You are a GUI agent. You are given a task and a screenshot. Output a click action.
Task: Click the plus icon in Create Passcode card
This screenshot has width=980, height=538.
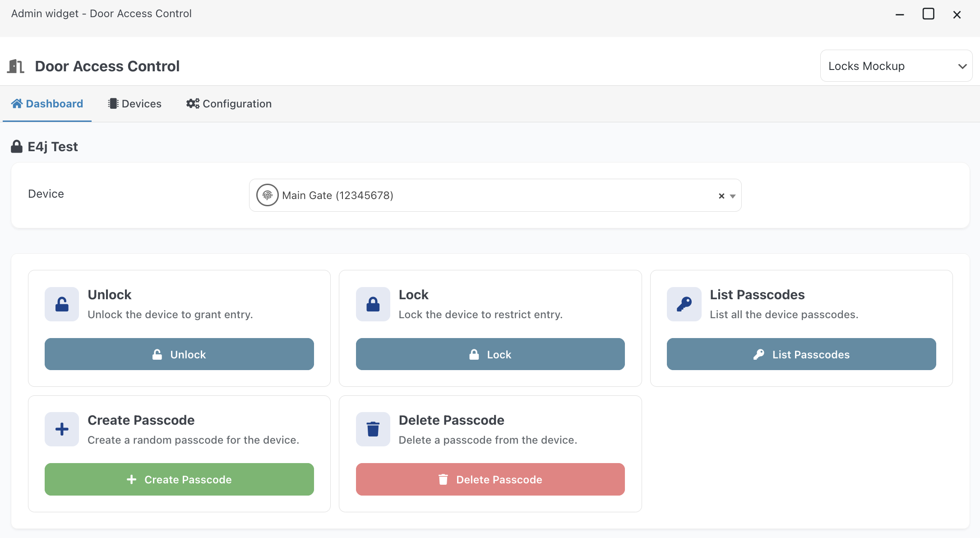(62, 429)
